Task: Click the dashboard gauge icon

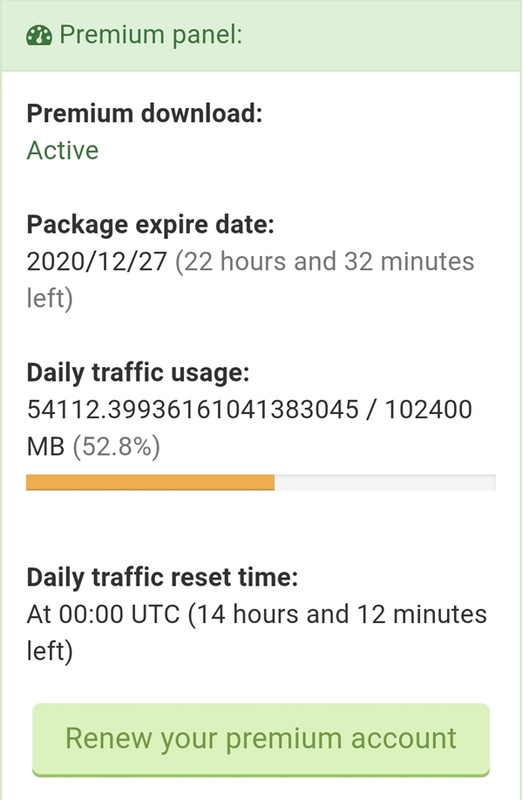Action: pos(39,36)
